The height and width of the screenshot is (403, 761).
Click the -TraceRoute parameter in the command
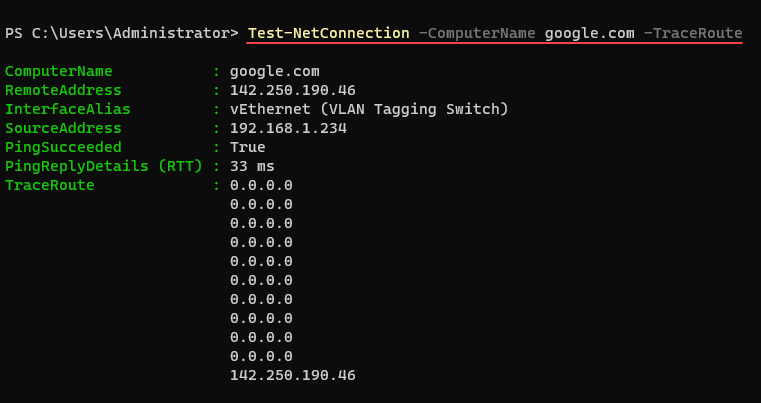click(x=692, y=33)
